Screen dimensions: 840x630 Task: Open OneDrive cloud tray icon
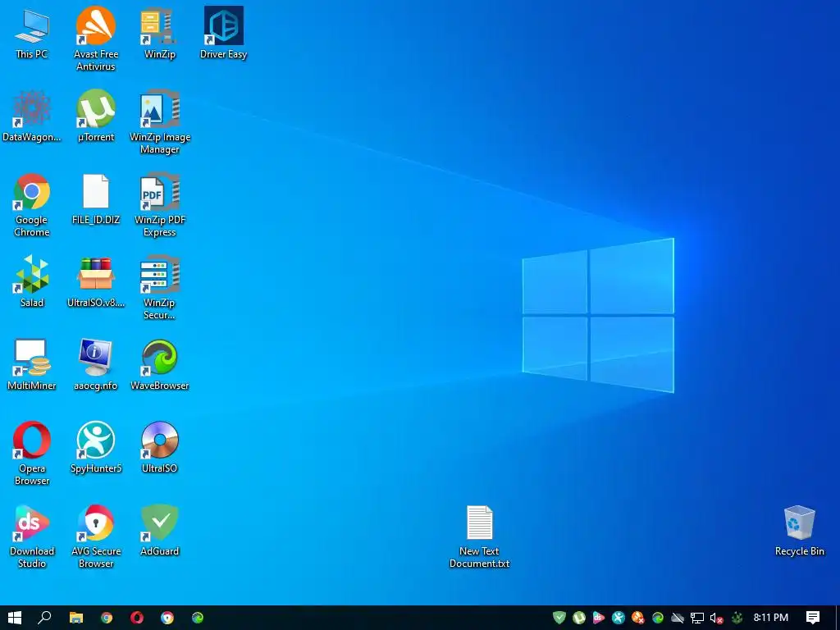pyautogui.click(x=677, y=618)
